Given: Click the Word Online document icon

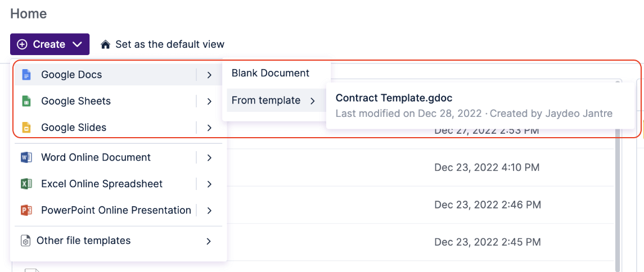Looking at the screenshot, I should pos(26,157).
